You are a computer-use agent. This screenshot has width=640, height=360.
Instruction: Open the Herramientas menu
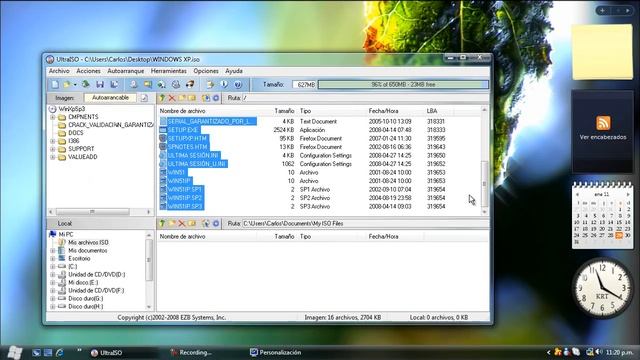[169, 71]
